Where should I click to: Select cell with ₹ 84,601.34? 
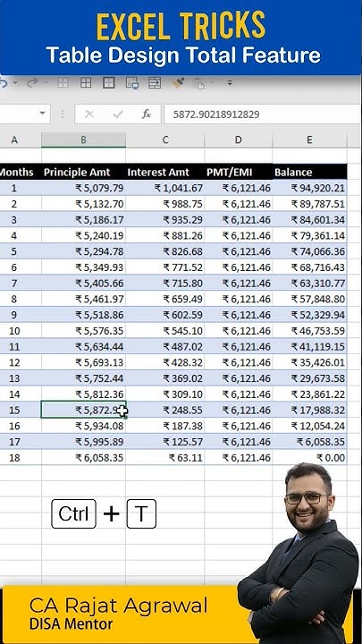[x=309, y=220]
